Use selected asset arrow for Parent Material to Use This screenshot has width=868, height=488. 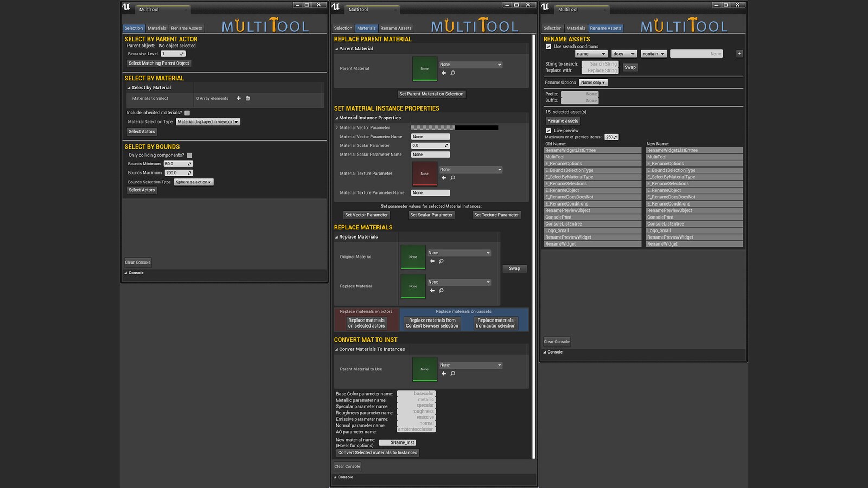point(444,373)
